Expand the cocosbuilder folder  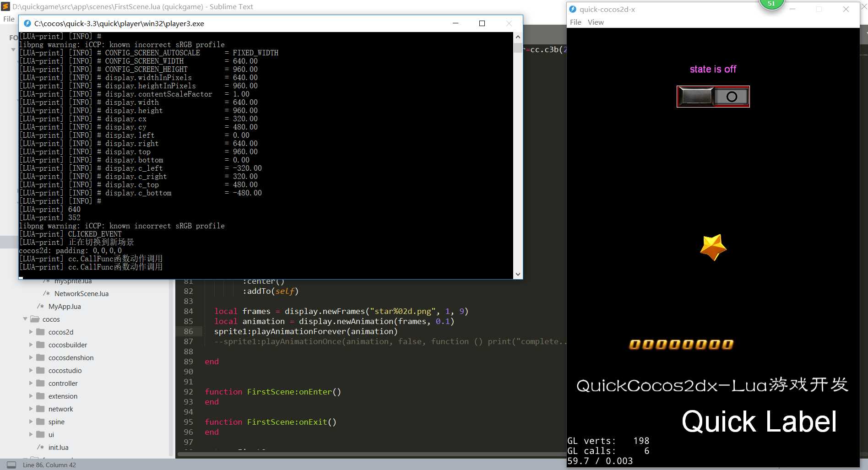(31, 345)
